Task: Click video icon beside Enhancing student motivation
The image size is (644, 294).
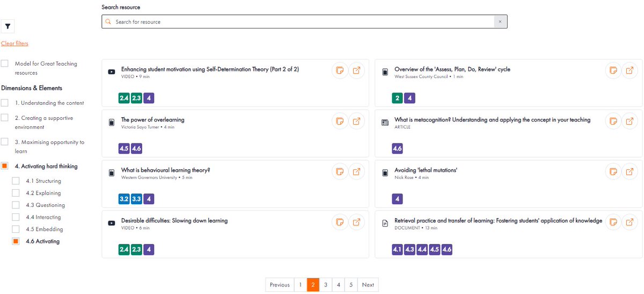Action: pyautogui.click(x=112, y=72)
